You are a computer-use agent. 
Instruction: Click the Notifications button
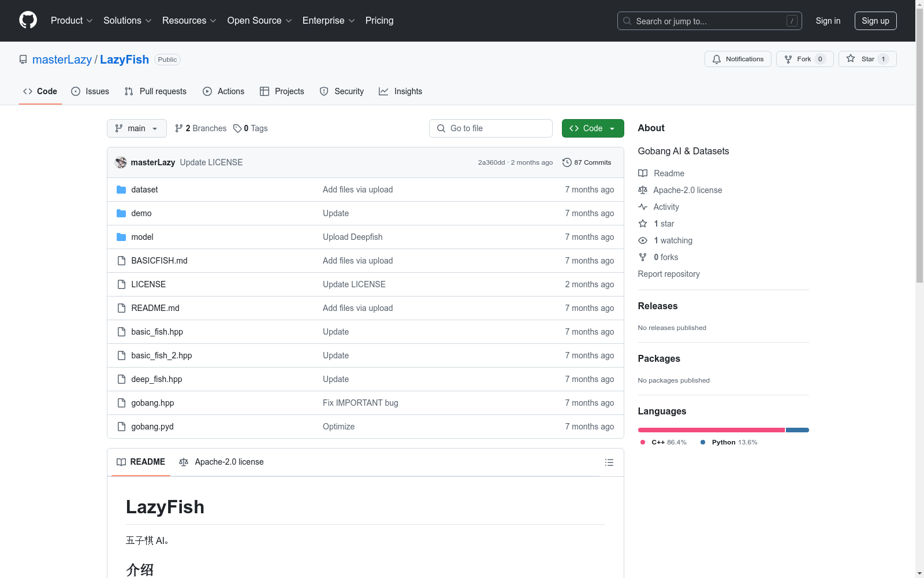pyautogui.click(x=738, y=59)
